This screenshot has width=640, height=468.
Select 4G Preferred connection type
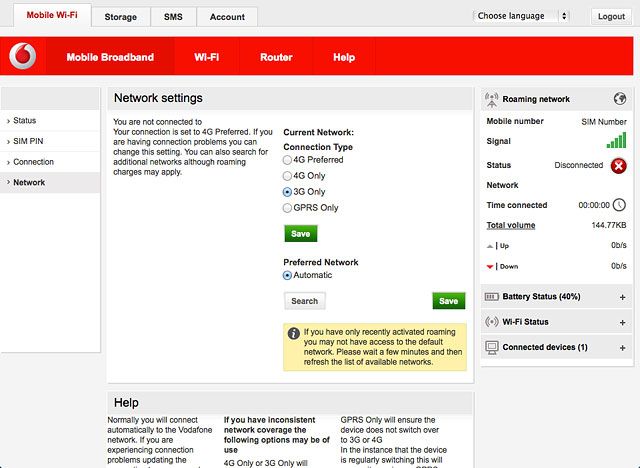point(287,160)
